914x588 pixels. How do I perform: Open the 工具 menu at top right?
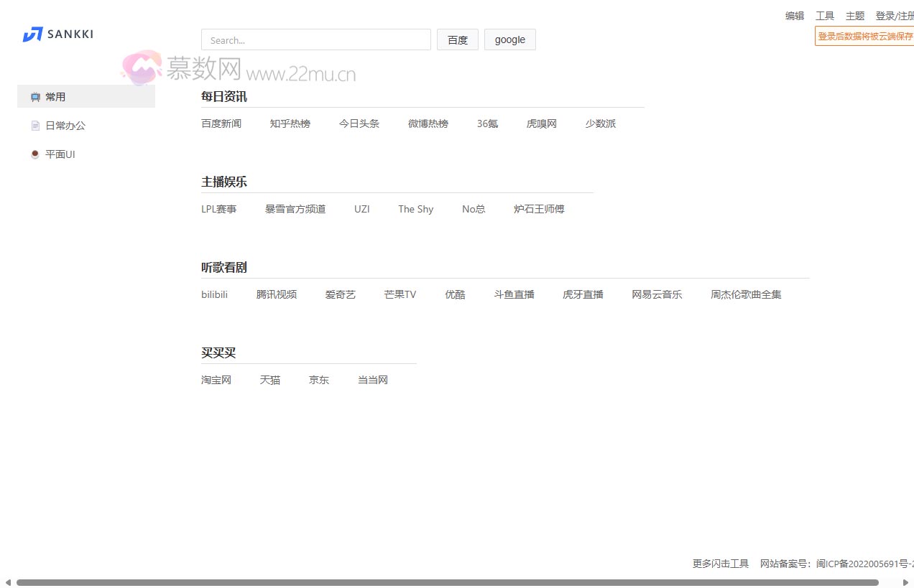(x=825, y=15)
